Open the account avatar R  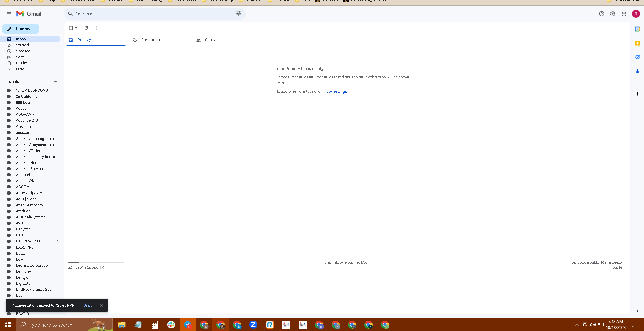636,14
